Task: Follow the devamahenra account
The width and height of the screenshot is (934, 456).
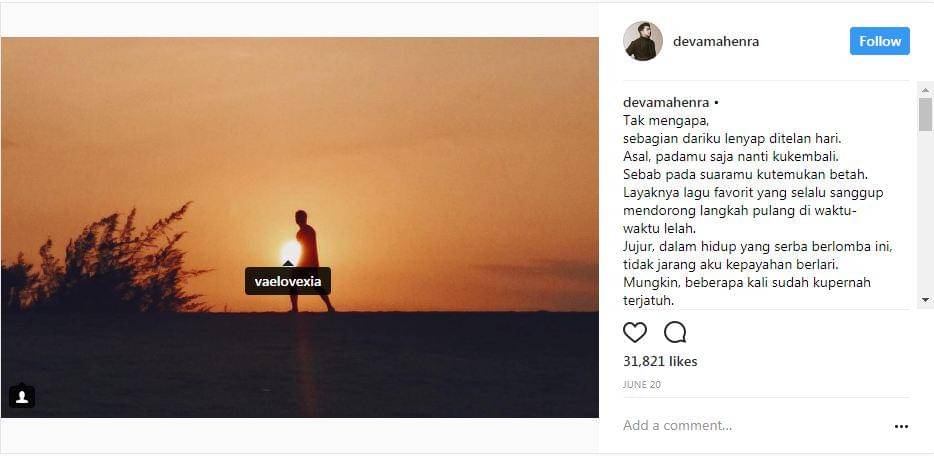Action: 879,41
